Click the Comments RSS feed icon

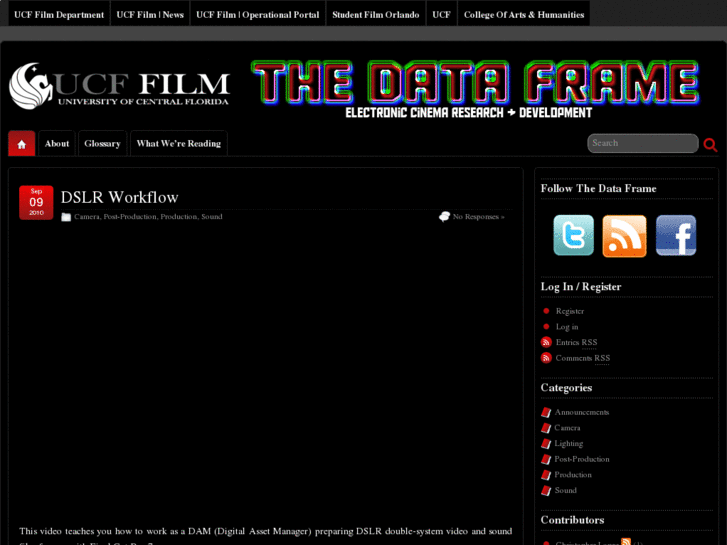tap(546, 358)
